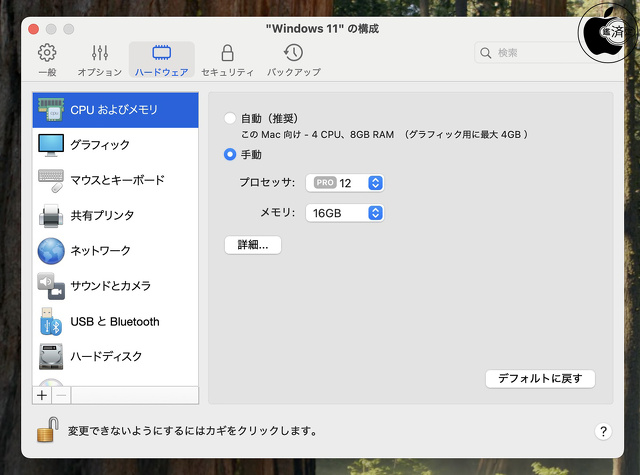This screenshot has height=475, width=640.
Task: Click the padlock icon to lock changes
Action: pos(48,430)
